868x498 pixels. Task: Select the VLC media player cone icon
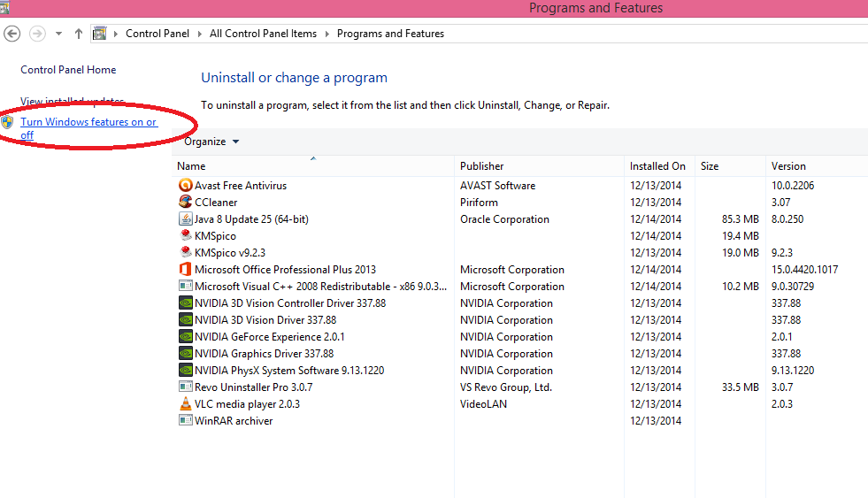point(186,403)
